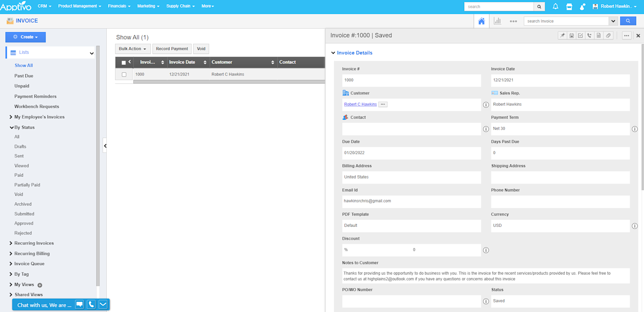This screenshot has height=312, width=644.
Task: Click the Record Payment button
Action: pos(172,48)
